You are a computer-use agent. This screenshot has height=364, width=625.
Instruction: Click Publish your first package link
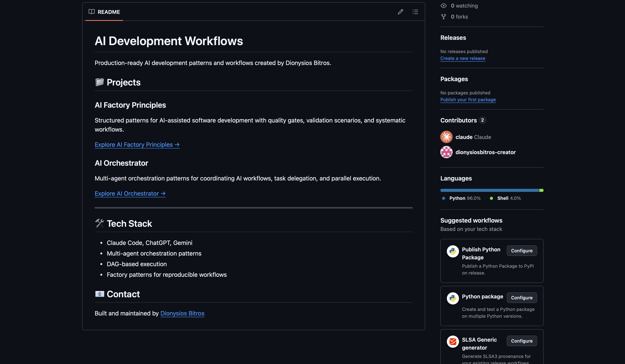coord(468,100)
